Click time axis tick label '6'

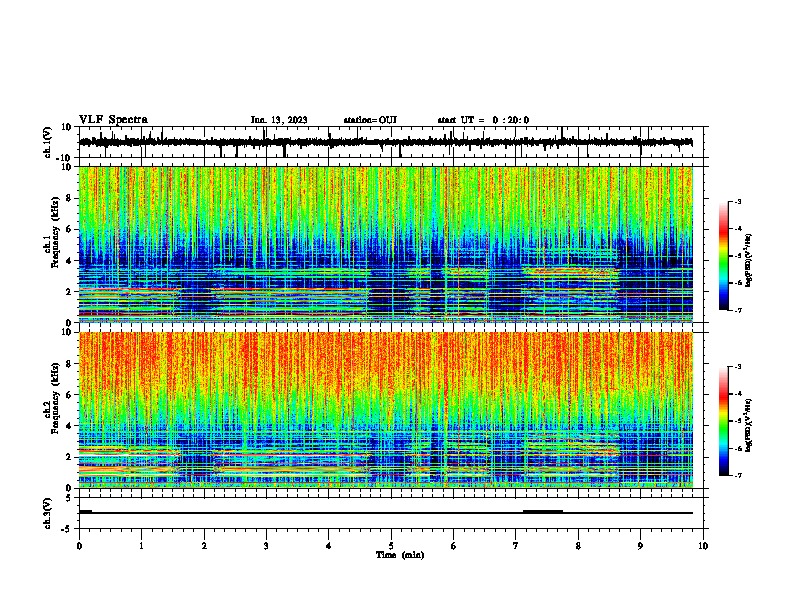tap(454, 546)
